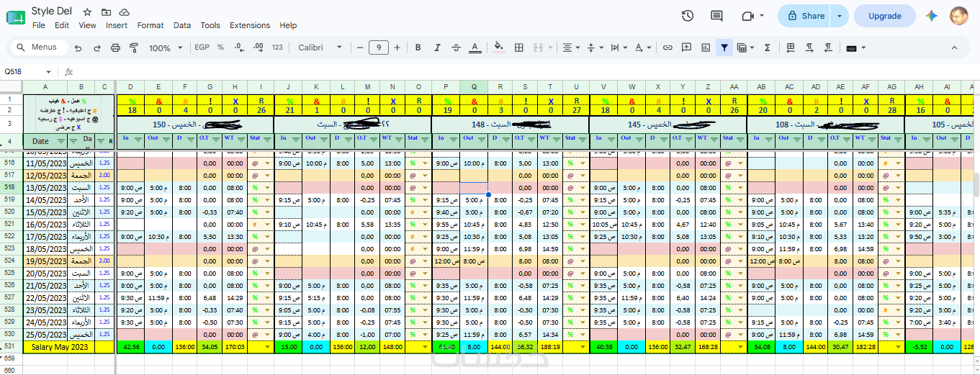The height and width of the screenshot is (375, 980).
Task: Print the spreadsheet
Action: coord(115,48)
